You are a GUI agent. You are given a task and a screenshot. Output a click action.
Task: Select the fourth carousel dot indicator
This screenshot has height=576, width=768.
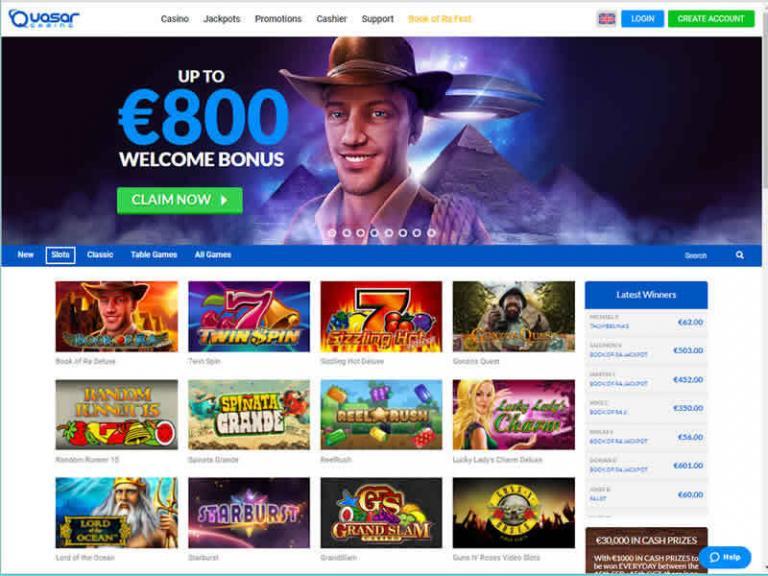coord(374,233)
